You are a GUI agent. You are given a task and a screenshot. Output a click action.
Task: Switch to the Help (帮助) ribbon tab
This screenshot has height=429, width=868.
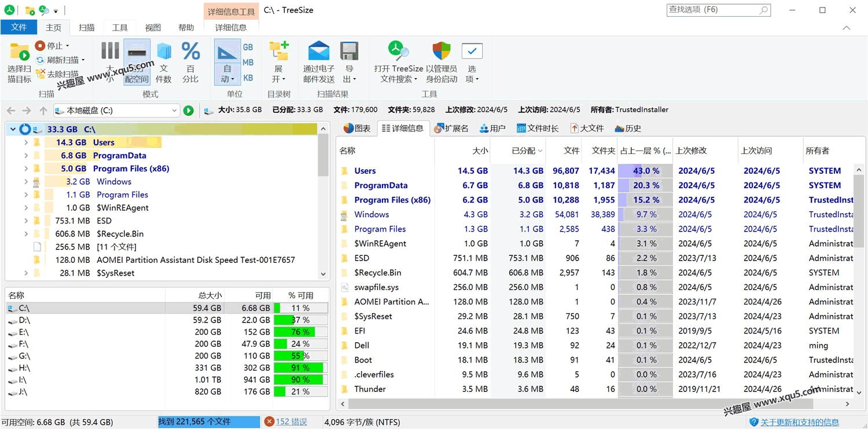pyautogui.click(x=186, y=27)
